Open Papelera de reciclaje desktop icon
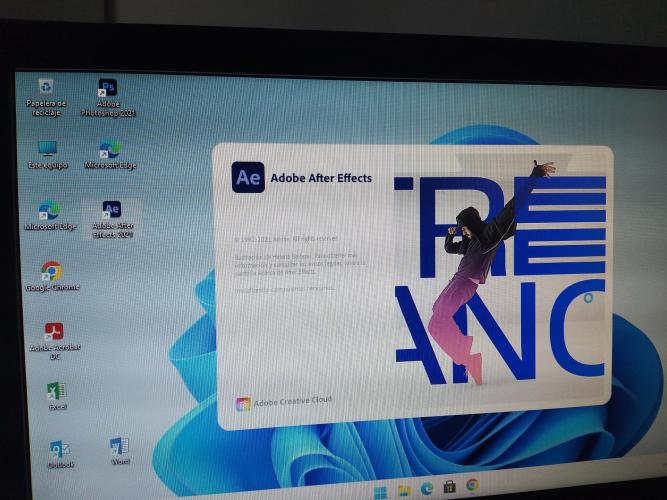 pyautogui.click(x=46, y=97)
